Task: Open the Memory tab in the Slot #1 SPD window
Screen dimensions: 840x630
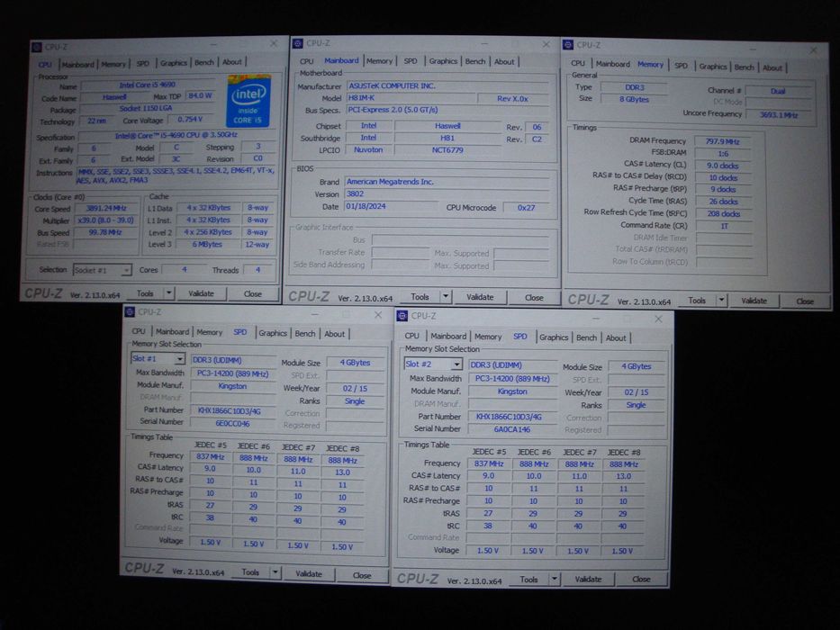Action: 209,332
